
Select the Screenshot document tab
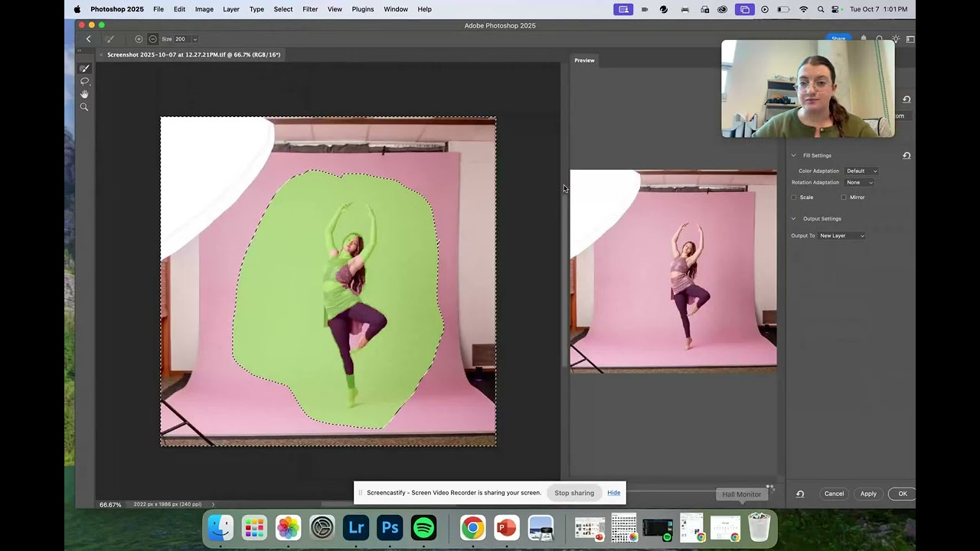pyautogui.click(x=194, y=54)
